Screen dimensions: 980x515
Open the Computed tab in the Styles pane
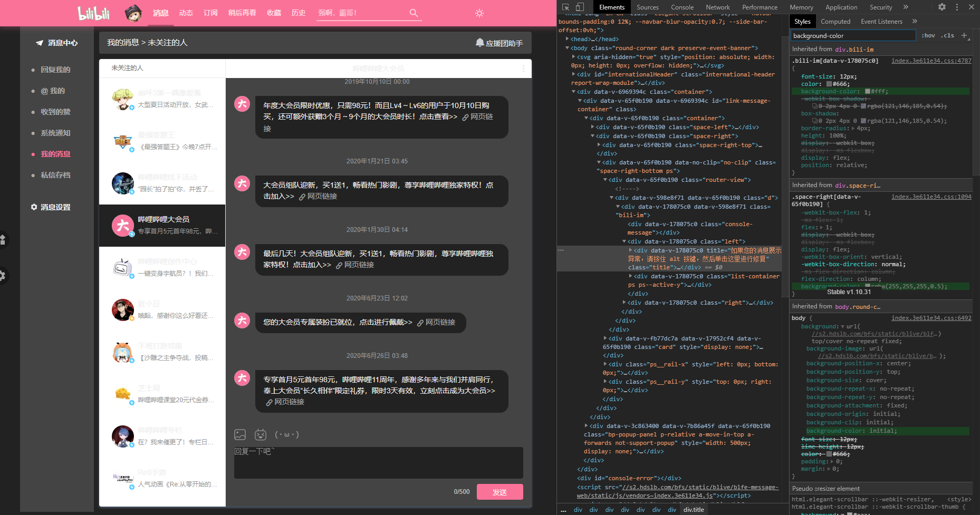pos(835,22)
